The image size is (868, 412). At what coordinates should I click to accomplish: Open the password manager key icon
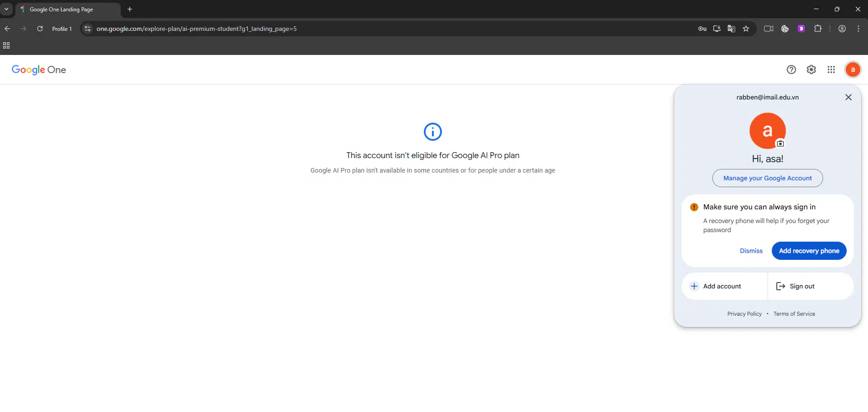click(702, 29)
